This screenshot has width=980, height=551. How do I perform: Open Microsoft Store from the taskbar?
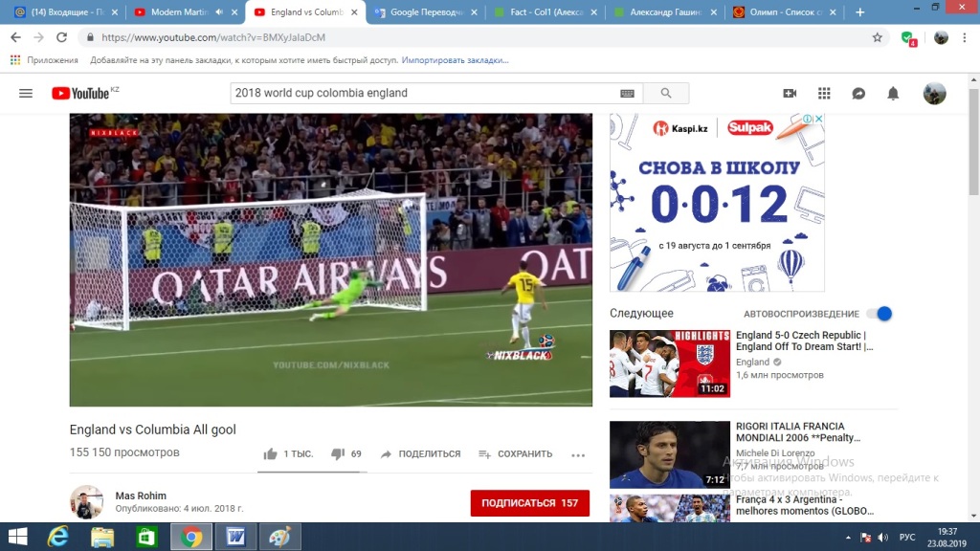146,537
